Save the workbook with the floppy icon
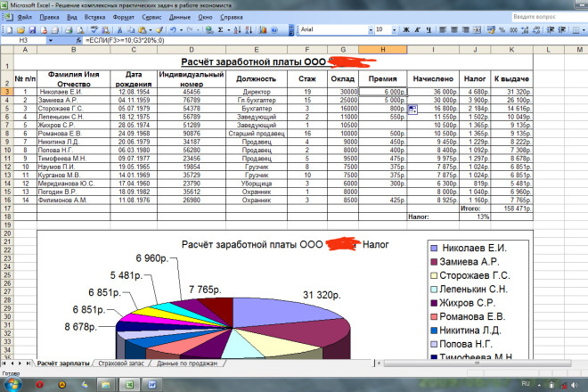 coord(32,30)
